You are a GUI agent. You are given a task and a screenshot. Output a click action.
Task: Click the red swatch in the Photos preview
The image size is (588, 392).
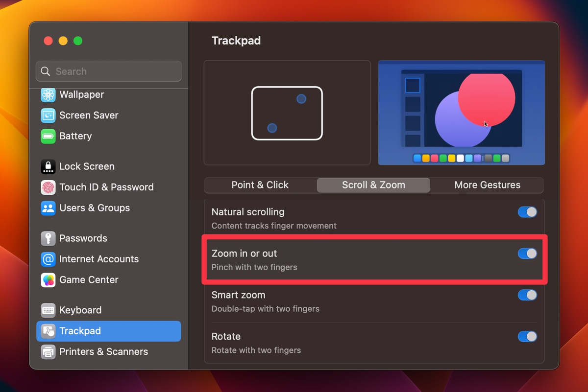point(435,158)
